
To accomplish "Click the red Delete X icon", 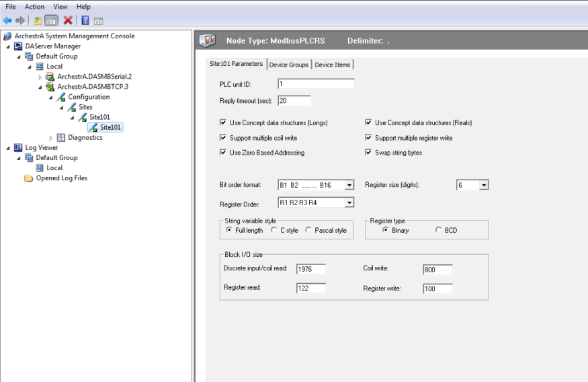I will 68,20.
